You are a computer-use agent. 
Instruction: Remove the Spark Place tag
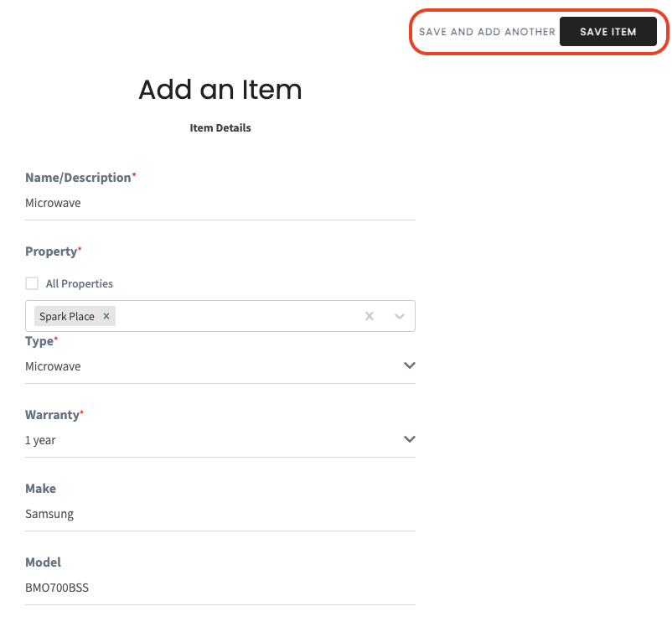click(x=106, y=316)
